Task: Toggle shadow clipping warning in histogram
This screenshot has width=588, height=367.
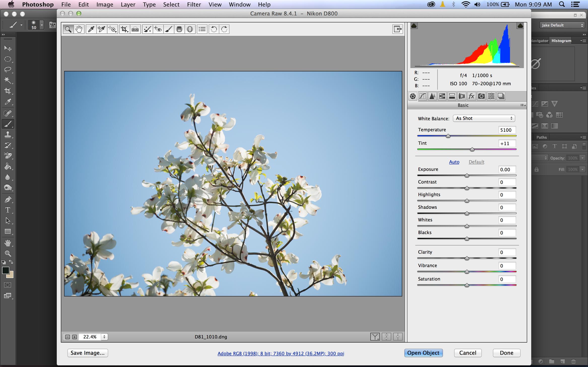Action: coord(414,26)
